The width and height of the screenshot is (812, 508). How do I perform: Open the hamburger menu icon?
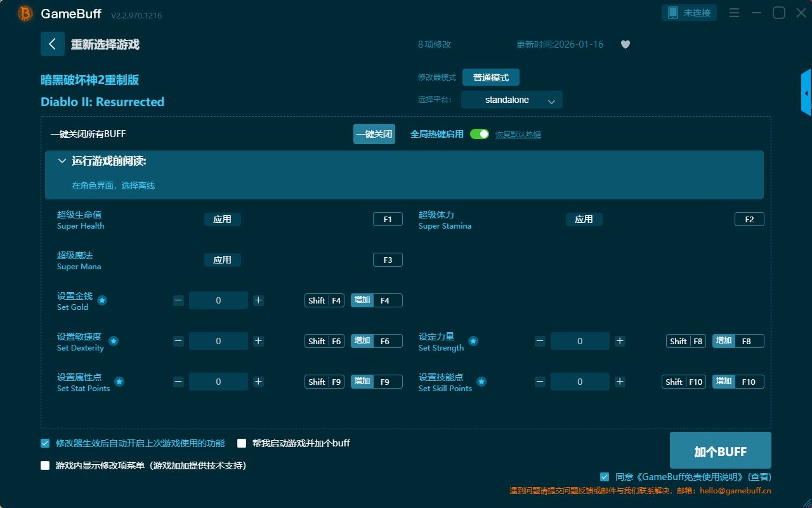(734, 13)
